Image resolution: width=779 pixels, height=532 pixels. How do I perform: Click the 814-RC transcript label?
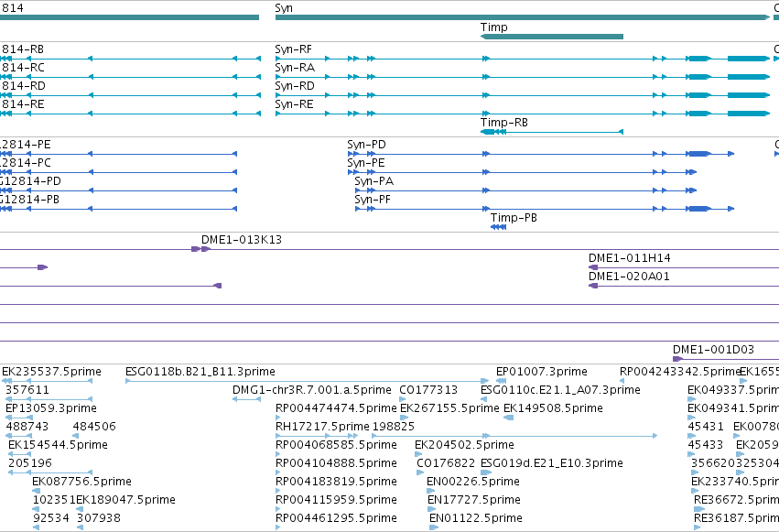[x=23, y=68]
